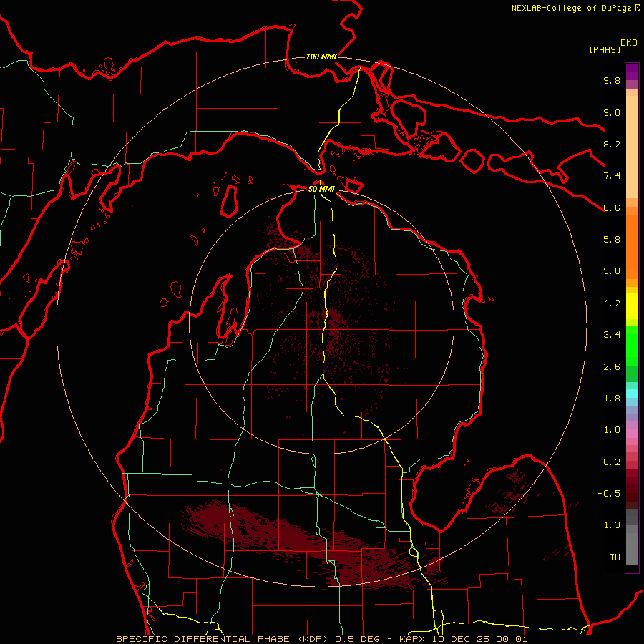Select the 9.8 value on the scale

[x=612, y=80]
